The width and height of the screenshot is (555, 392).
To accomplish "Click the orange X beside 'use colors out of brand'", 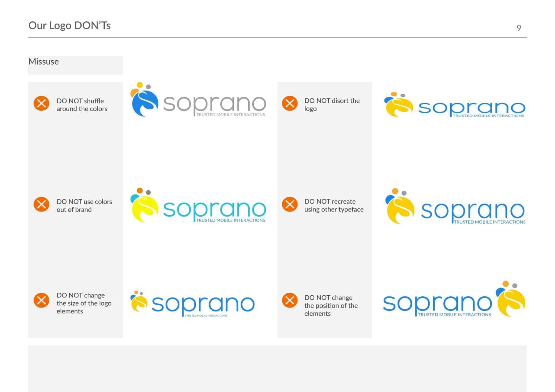I will pyautogui.click(x=41, y=204).
